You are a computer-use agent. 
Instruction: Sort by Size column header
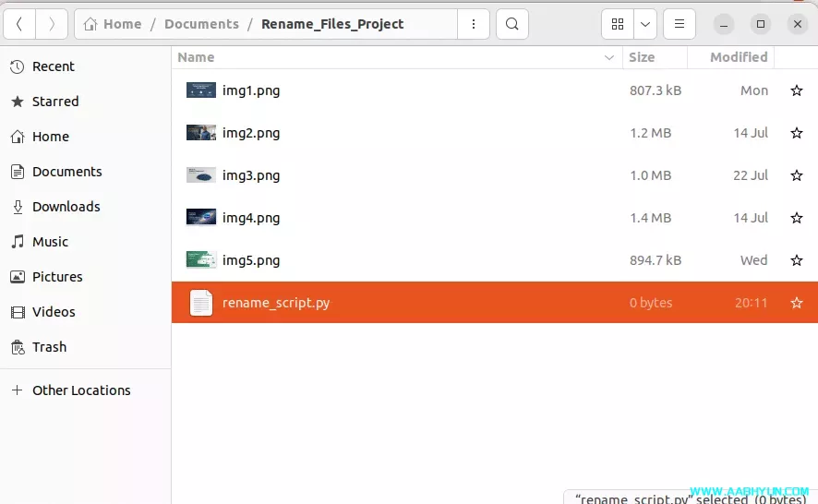[642, 57]
